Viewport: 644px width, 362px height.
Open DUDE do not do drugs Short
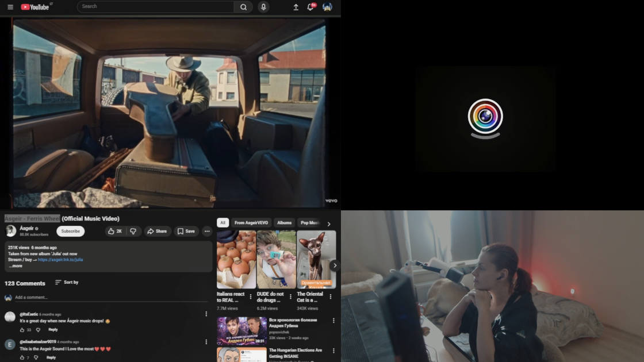point(277,259)
